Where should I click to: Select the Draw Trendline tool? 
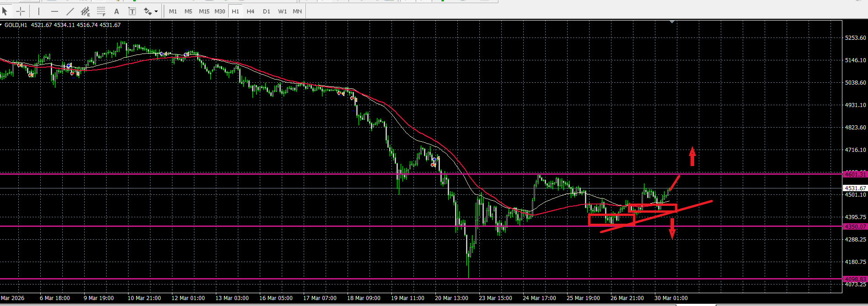click(70, 11)
